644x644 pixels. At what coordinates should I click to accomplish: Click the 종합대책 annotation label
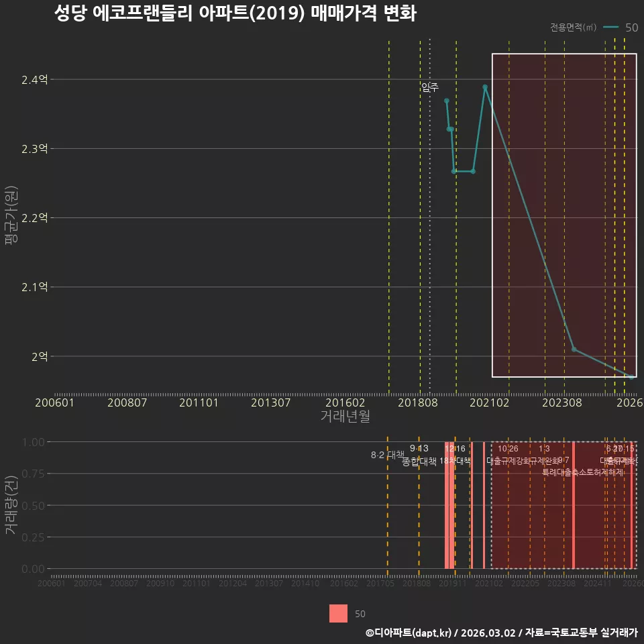point(419,462)
